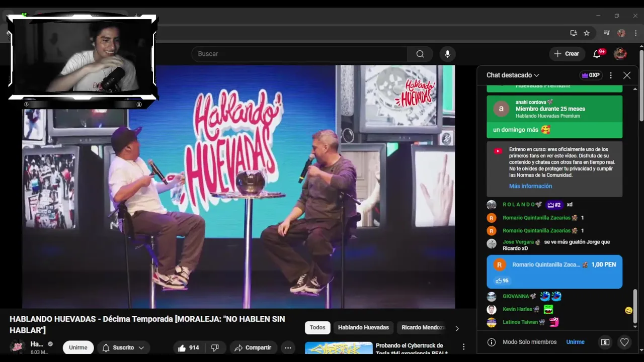Open YouTube account avatar menu

(x=620, y=54)
